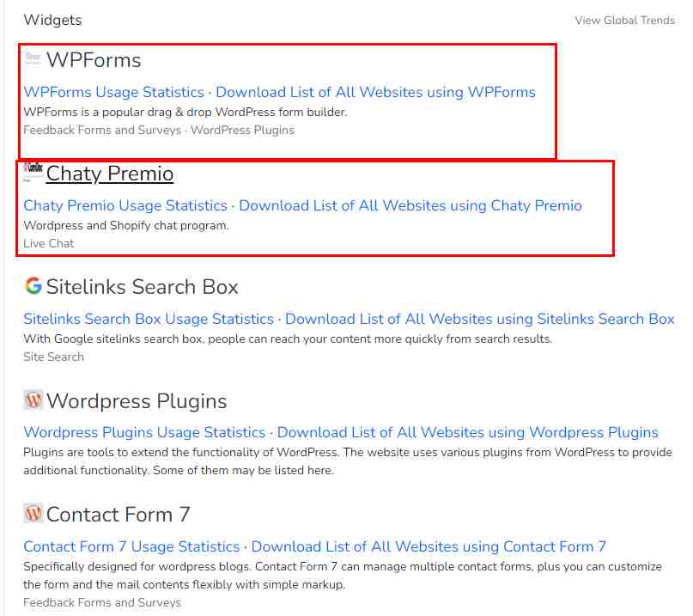Download websites list using Sitelinks Search Box
The width and height of the screenshot is (693, 616).
click(479, 319)
